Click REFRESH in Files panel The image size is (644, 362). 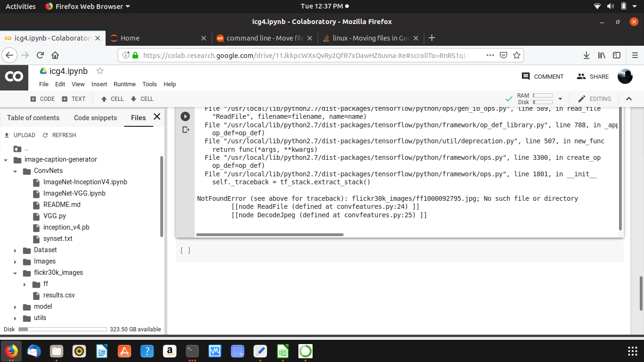coord(59,135)
